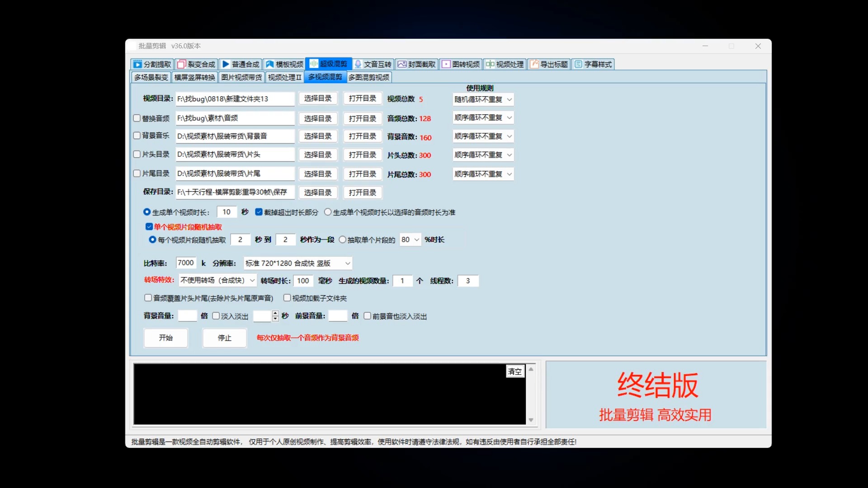Open the 分割提取 tab icon
Screen dimensions: 868x488
[x=138, y=64]
